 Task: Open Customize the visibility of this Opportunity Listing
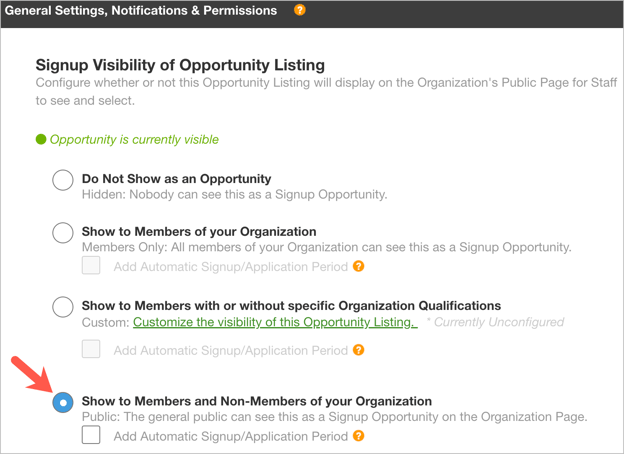tap(275, 322)
